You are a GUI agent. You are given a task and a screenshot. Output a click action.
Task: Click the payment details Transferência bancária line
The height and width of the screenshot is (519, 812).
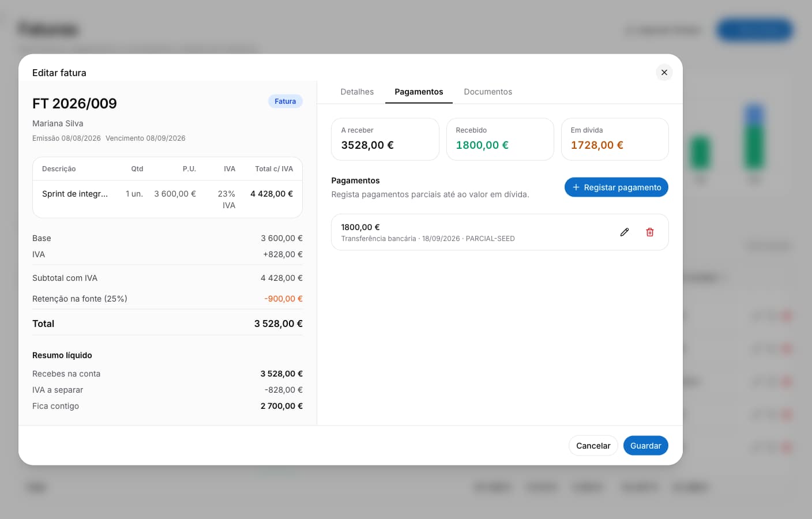point(428,239)
